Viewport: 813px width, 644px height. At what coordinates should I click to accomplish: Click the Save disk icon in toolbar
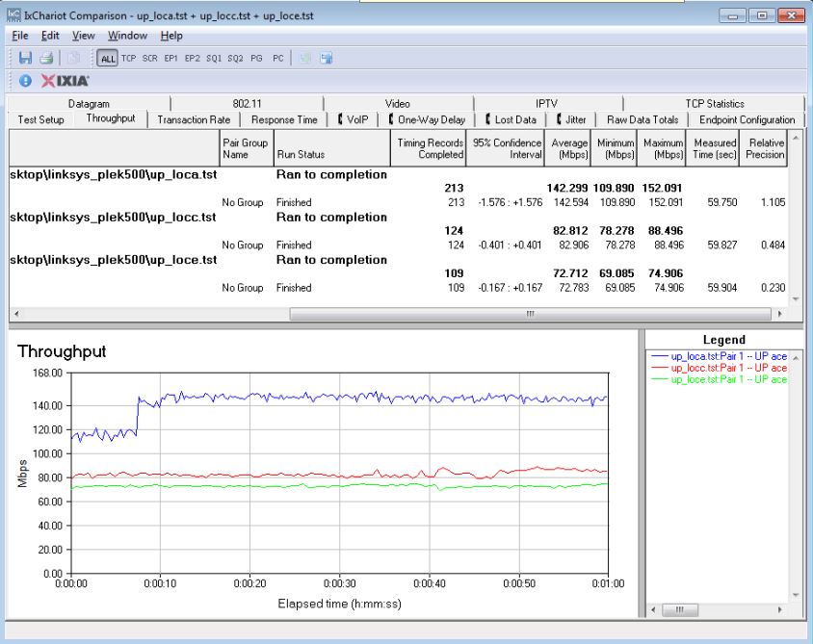25,58
